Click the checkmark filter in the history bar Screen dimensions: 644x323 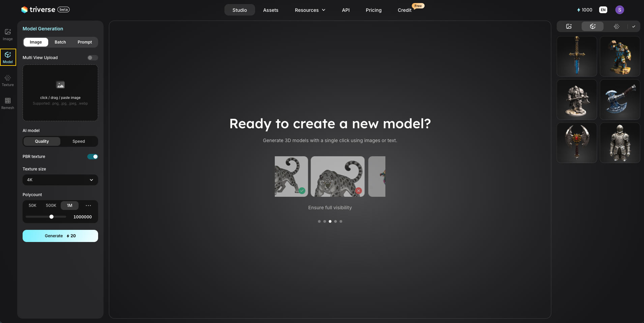coord(634,26)
